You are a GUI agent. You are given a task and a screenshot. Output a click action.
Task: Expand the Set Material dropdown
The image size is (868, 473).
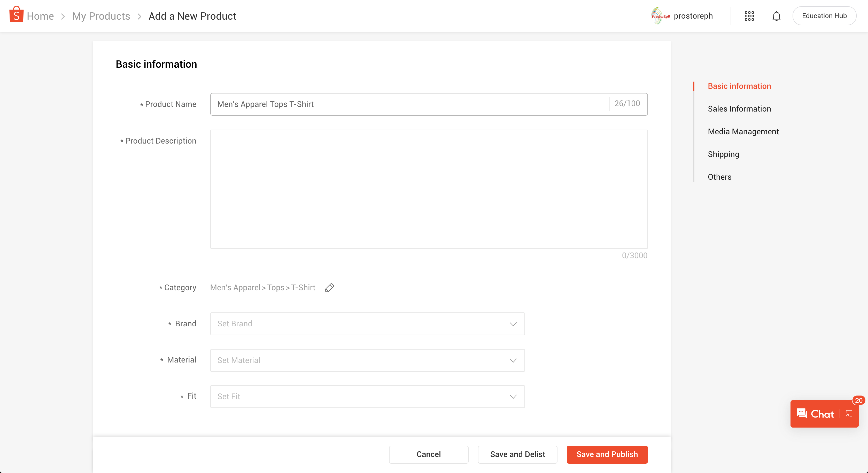click(x=367, y=360)
